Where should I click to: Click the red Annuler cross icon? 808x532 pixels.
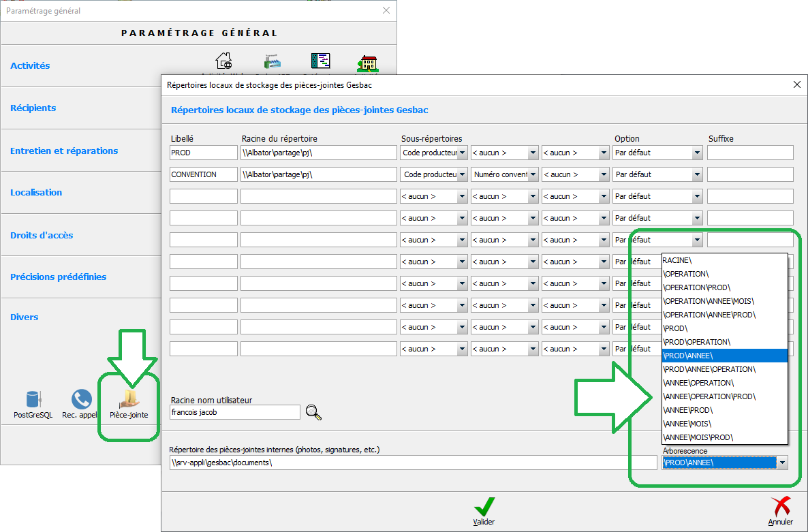coord(780,507)
